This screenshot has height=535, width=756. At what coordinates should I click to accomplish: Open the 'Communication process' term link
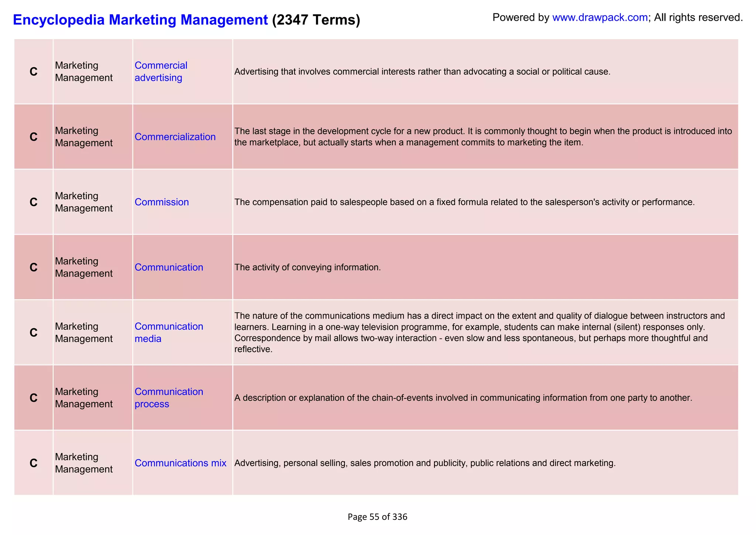169,398
